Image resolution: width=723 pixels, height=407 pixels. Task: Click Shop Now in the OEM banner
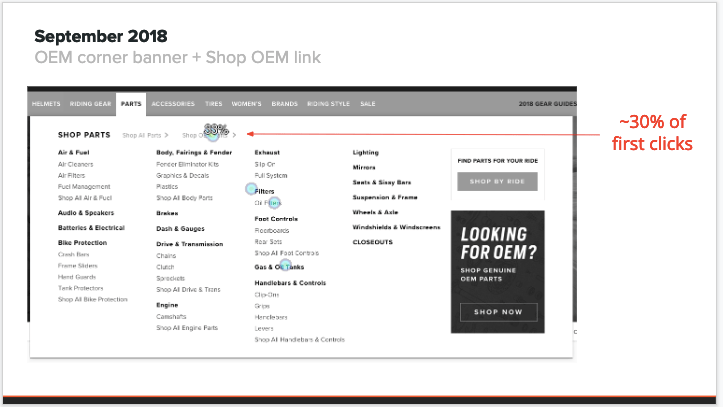point(498,311)
